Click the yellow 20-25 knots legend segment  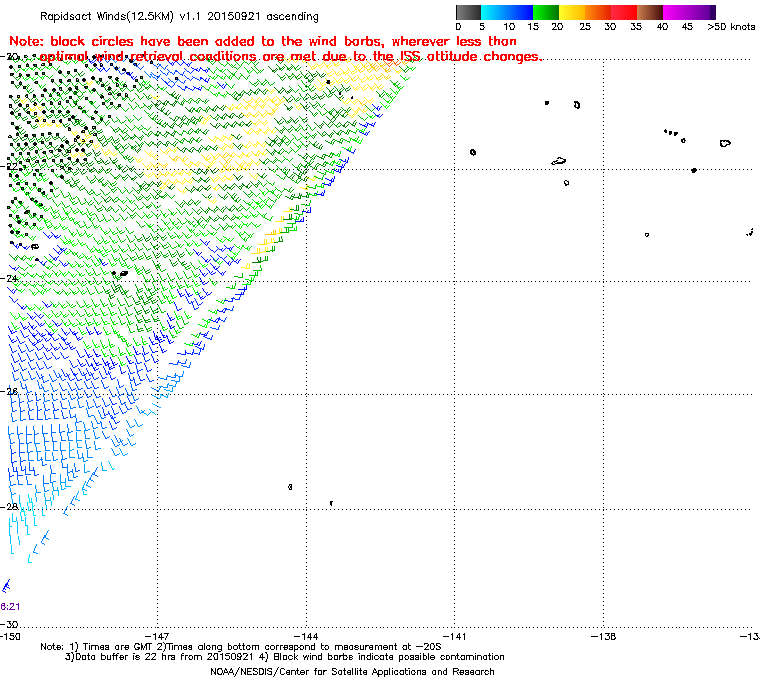(x=572, y=12)
